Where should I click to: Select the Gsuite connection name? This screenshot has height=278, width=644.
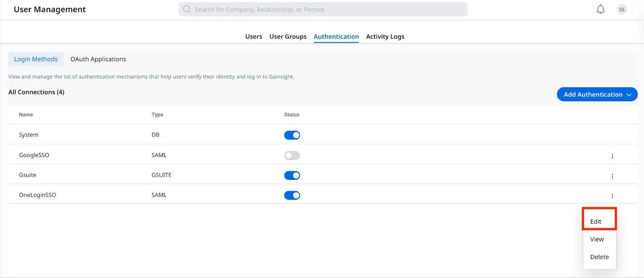(x=27, y=175)
